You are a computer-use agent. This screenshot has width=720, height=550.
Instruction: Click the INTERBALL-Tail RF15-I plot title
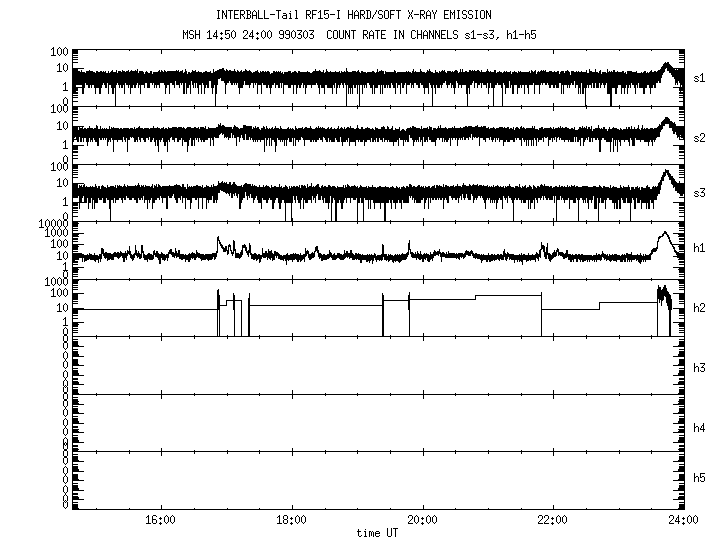[353, 15]
